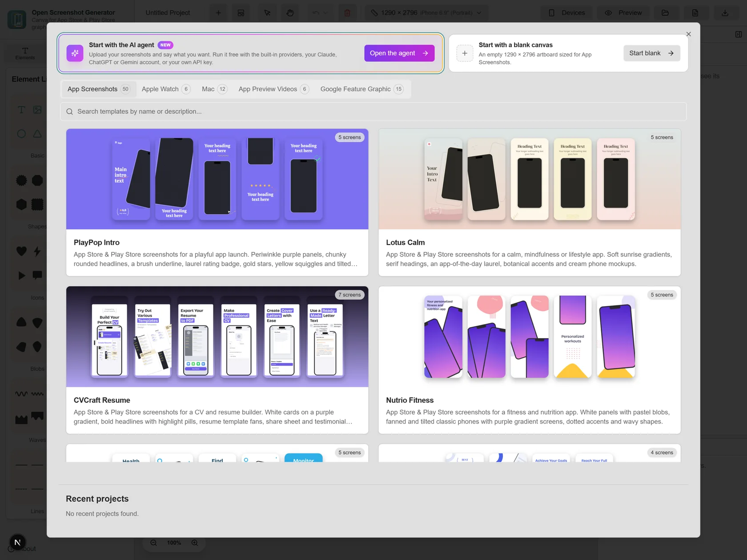Choose the Nutrio Fitness template thumbnail

pos(529,336)
